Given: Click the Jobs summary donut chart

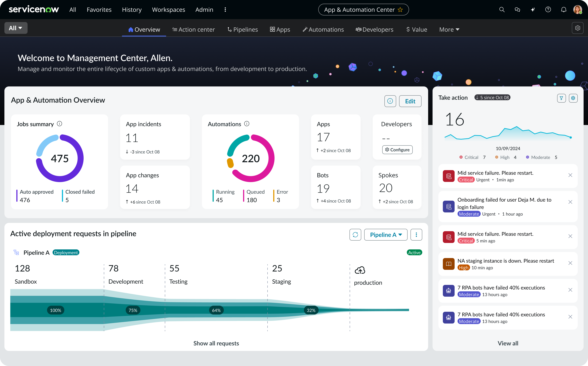Looking at the screenshot, I should (x=60, y=158).
